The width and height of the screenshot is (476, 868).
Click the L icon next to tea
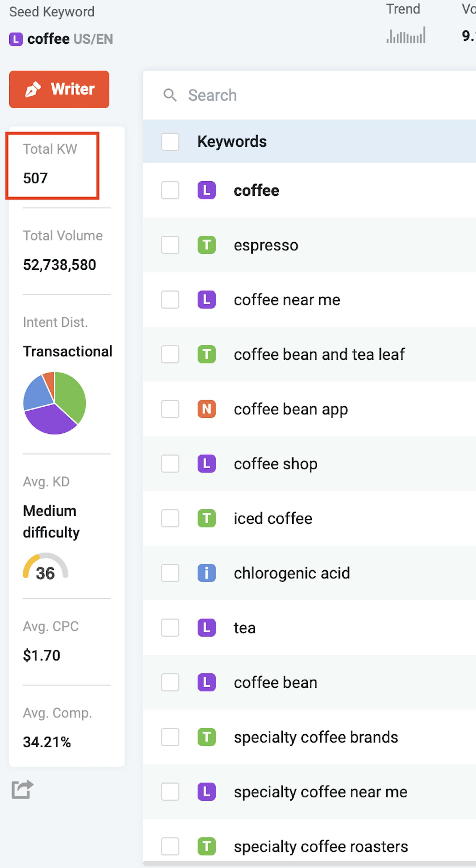pos(207,627)
